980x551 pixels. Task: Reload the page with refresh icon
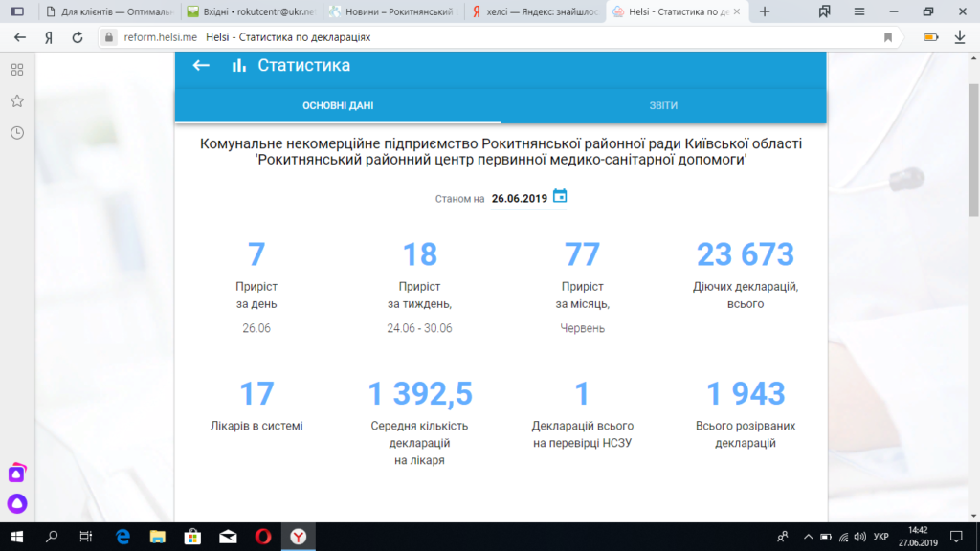point(78,37)
